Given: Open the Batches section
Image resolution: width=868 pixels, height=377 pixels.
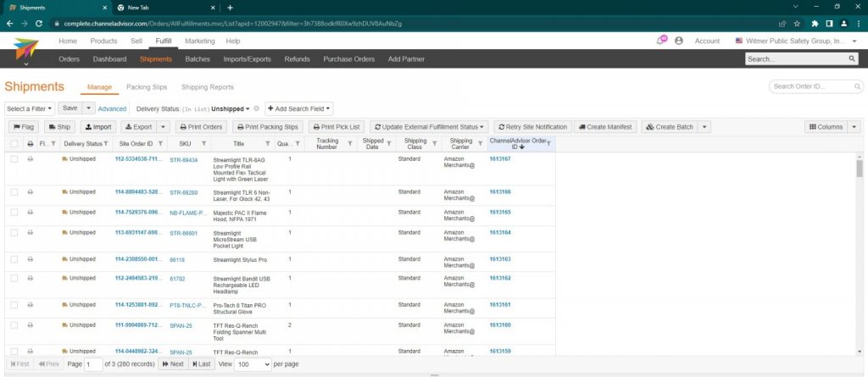Looking at the screenshot, I should pos(198,59).
